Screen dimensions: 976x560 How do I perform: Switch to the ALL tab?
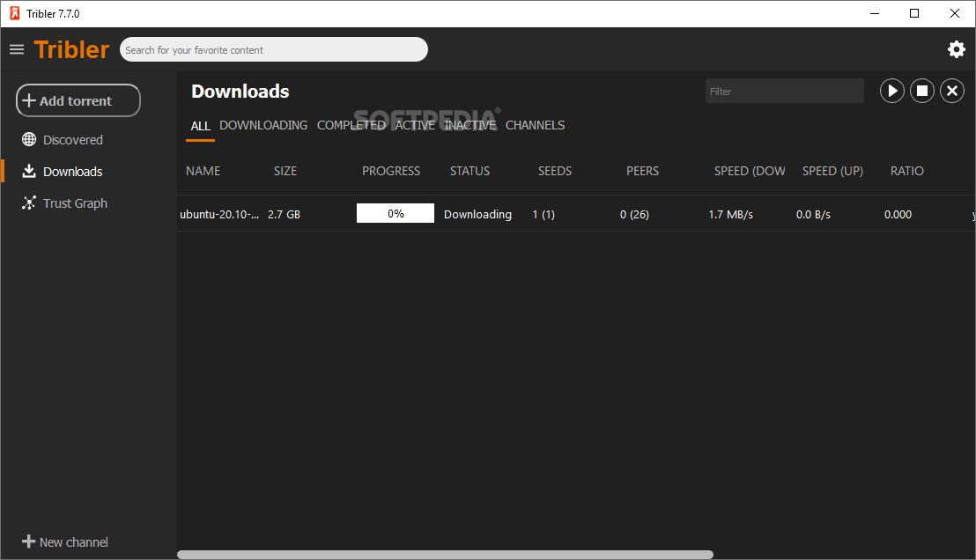point(201,126)
